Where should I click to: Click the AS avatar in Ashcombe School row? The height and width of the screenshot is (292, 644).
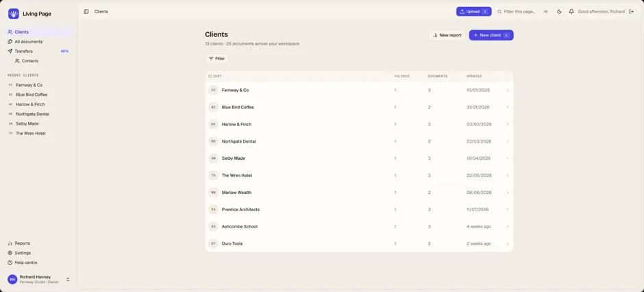[x=213, y=226]
